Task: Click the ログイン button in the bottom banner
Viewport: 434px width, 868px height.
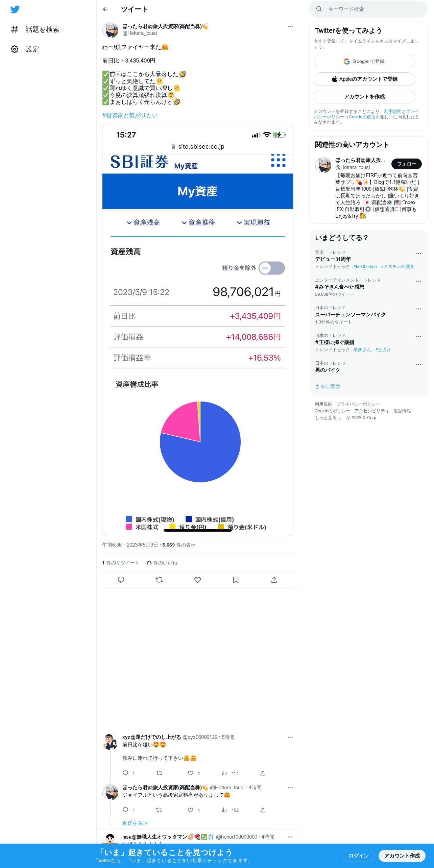Action: point(358,855)
